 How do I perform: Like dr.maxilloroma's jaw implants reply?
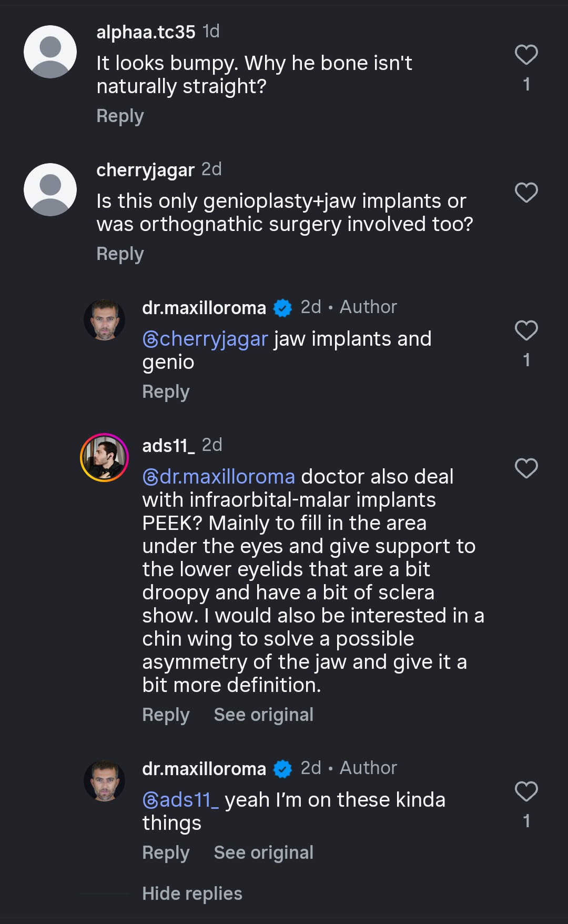(526, 330)
